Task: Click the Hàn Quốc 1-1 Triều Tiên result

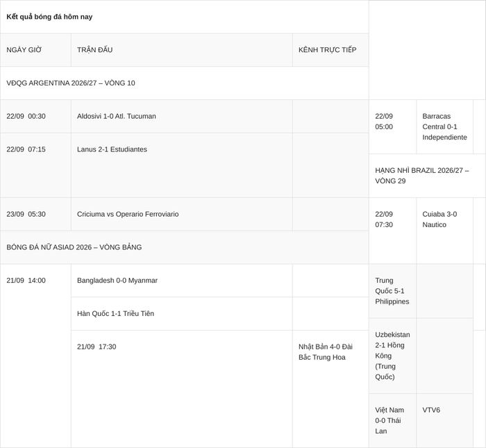Action: click(x=115, y=314)
